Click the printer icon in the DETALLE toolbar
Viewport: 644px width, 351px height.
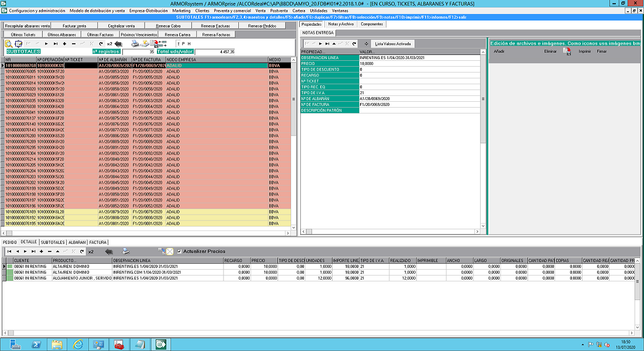coord(125,251)
